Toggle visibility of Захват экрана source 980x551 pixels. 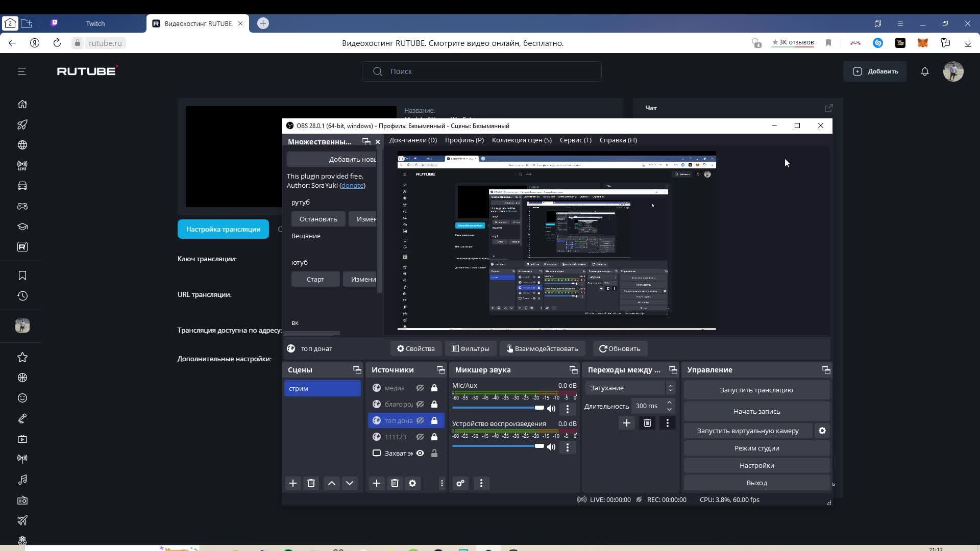(x=420, y=453)
